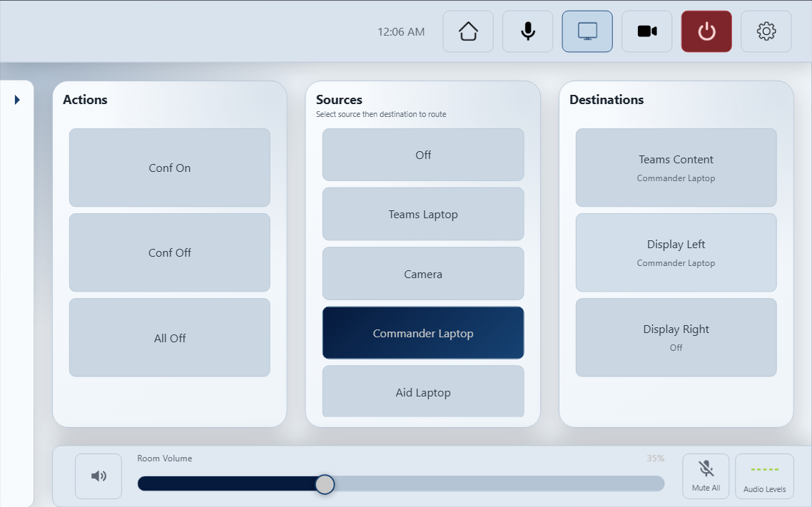
Task: Open the camera controls page
Action: [x=646, y=31]
